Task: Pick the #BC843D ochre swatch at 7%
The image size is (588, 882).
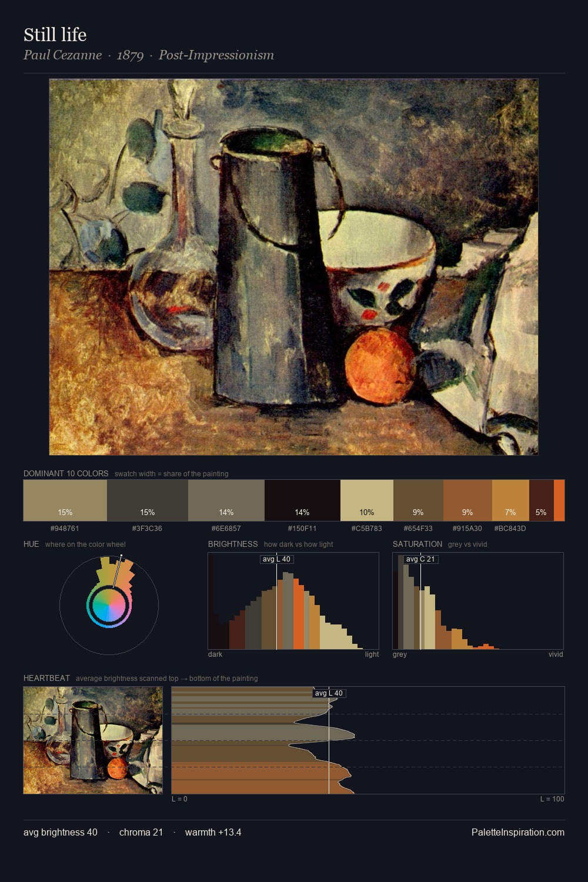Action: click(x=510, y=500)
